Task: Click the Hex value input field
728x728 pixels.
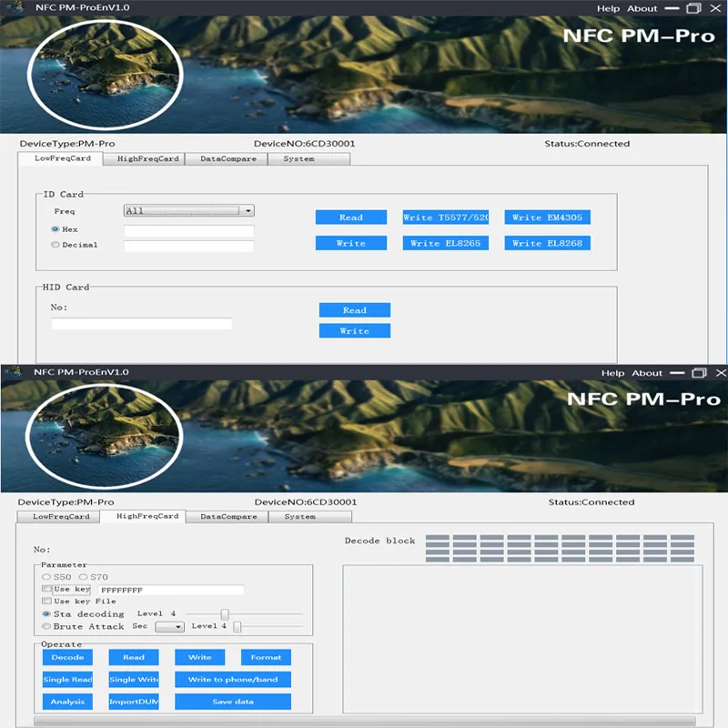Action: (x=189, y=231)
